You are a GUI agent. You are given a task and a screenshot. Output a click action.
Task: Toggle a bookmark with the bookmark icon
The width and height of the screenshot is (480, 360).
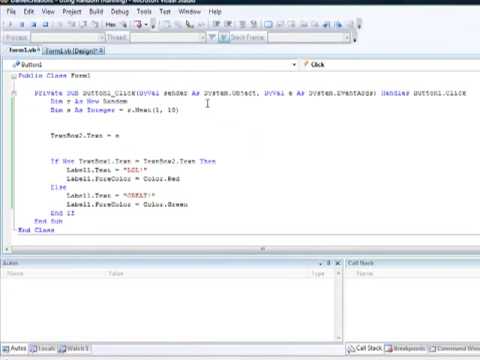[268, 24]
